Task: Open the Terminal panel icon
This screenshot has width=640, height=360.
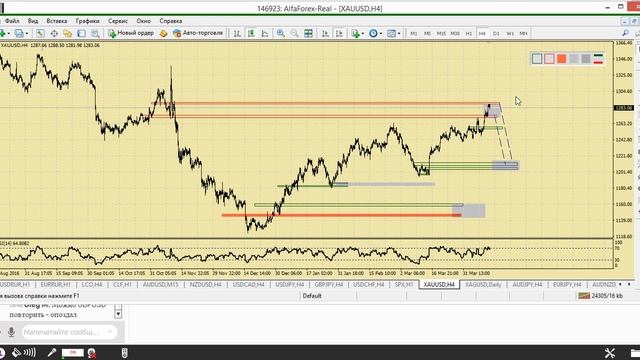Action: [x=82, y=33]
